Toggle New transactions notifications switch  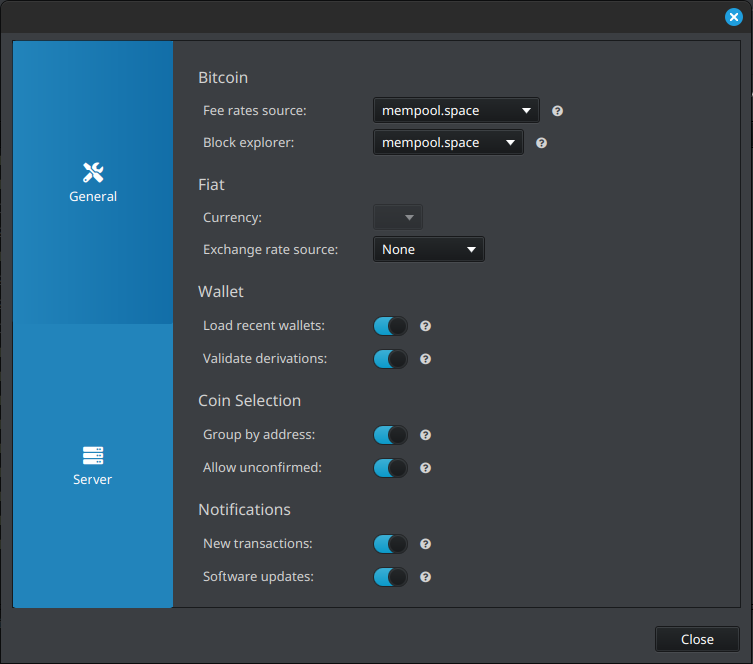(x=390, y=544)
